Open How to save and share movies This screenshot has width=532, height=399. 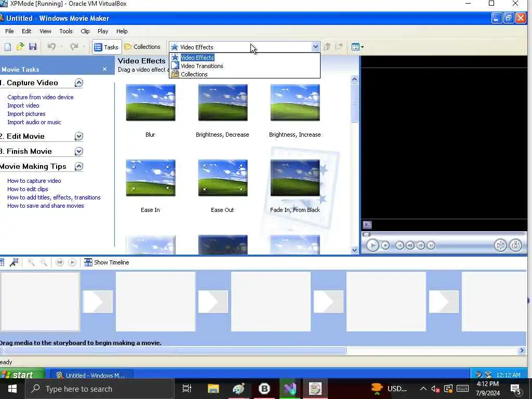click(46, 206)
